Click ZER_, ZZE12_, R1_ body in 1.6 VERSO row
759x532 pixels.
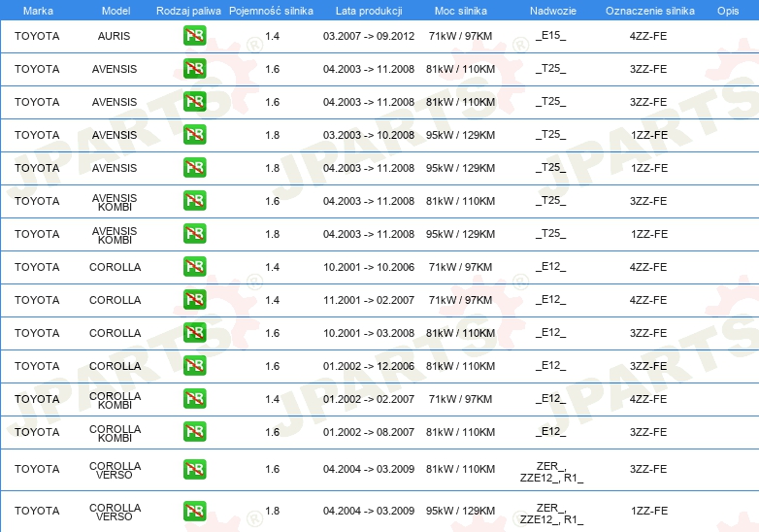click(x=551, y=472)
